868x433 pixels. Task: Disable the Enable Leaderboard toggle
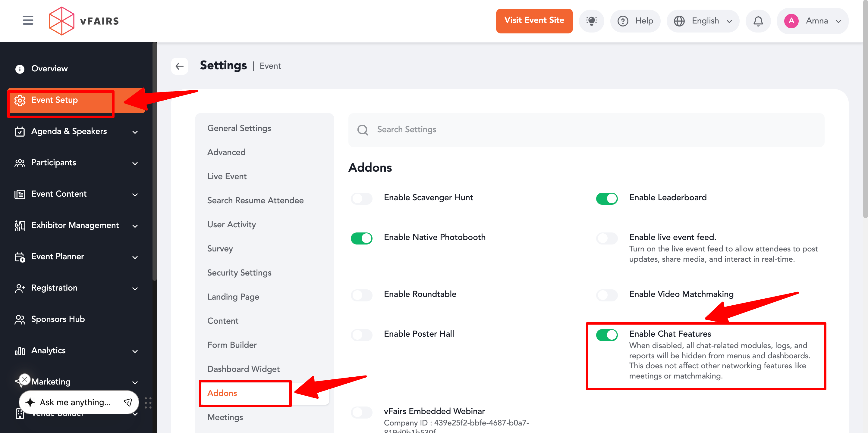(606, 198)
